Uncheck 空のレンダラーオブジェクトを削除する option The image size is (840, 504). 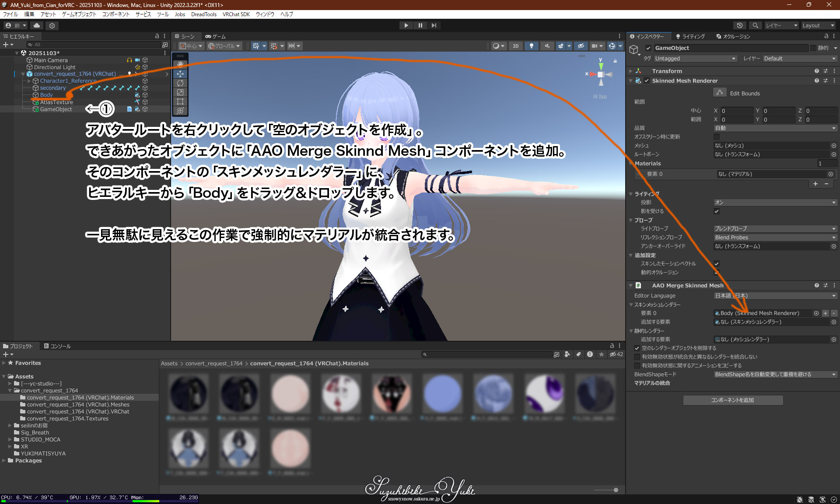pyautogui.click(x=637, y=348)
